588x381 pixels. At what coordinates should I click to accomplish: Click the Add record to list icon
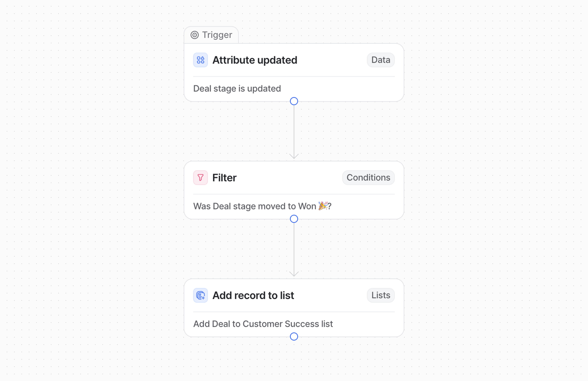(x=200, y=295)
